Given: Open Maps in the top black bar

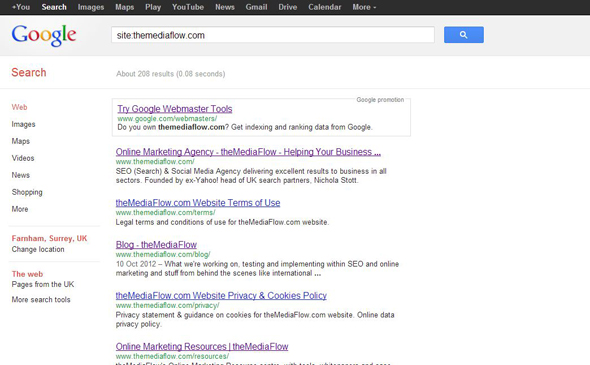Looking at the screenshot, I should tap(125, 7).
